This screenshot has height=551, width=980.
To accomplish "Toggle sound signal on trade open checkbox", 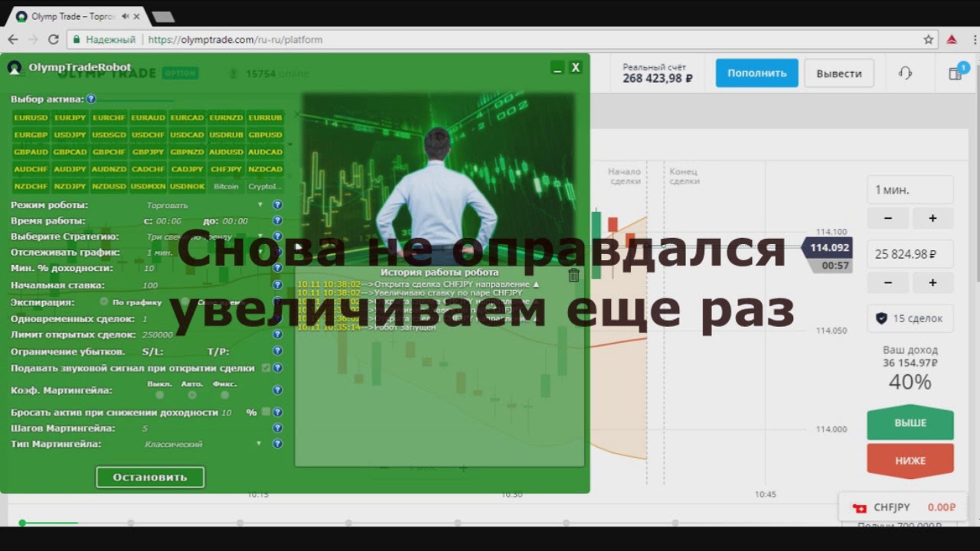I will tap(266, 368).
